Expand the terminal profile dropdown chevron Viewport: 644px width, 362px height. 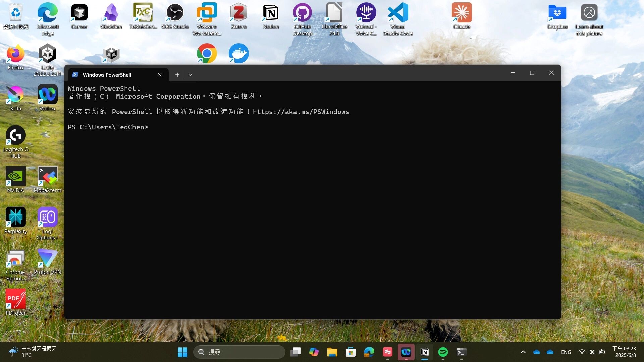[190, 75]
